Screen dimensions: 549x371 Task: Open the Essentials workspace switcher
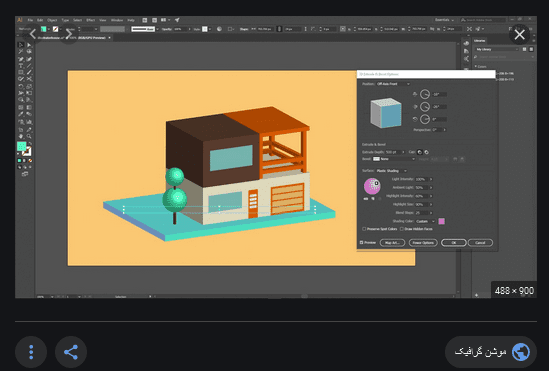pos(444,20)
